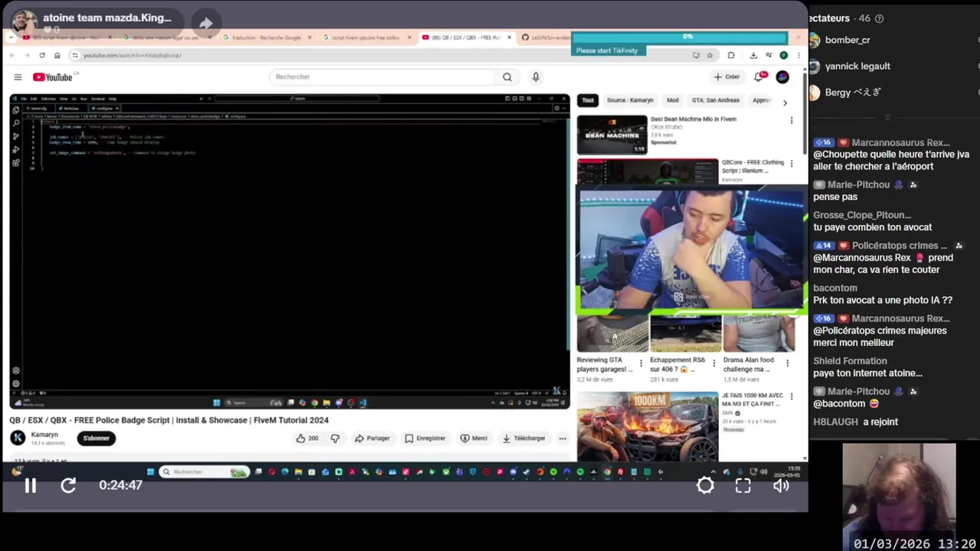The image size is (980, 551).
Task: Click Shield Formation username in chat
Action: click(x=850, y=360)
